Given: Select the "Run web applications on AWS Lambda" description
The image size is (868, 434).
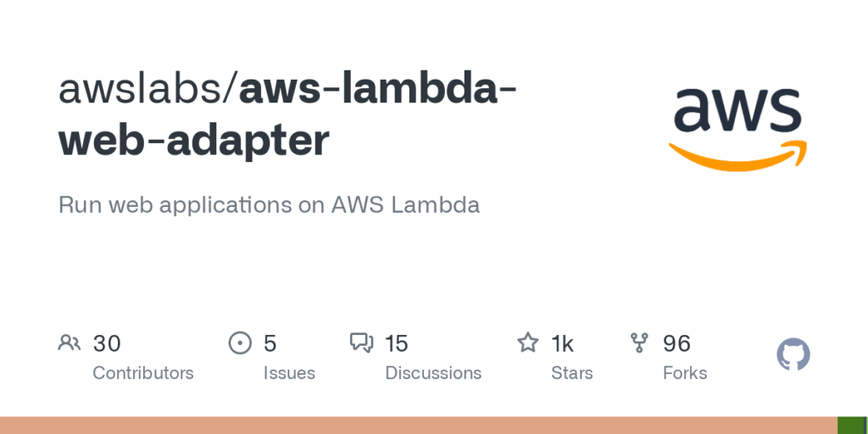Looking at the screenshot, I should [269, 205].
